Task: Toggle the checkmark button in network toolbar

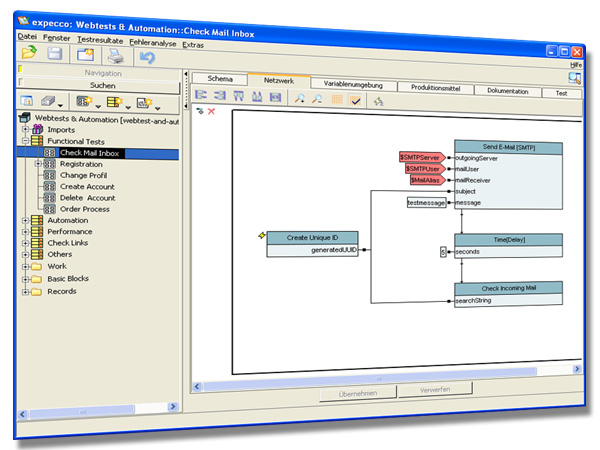Action: [x=356, y=99]
